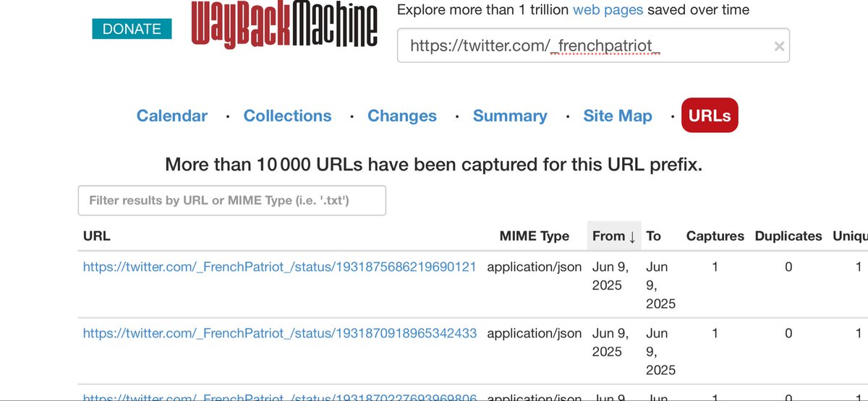Open the status link ending 1931870918965342433
The width and height of the screenshot is (868, 401).
click(x=280, y=333)
